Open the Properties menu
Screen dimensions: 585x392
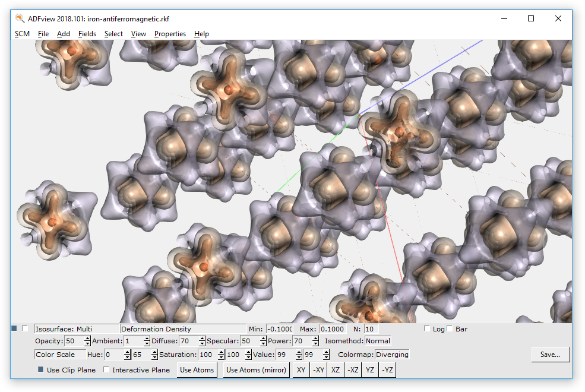[x=170, y=34]
